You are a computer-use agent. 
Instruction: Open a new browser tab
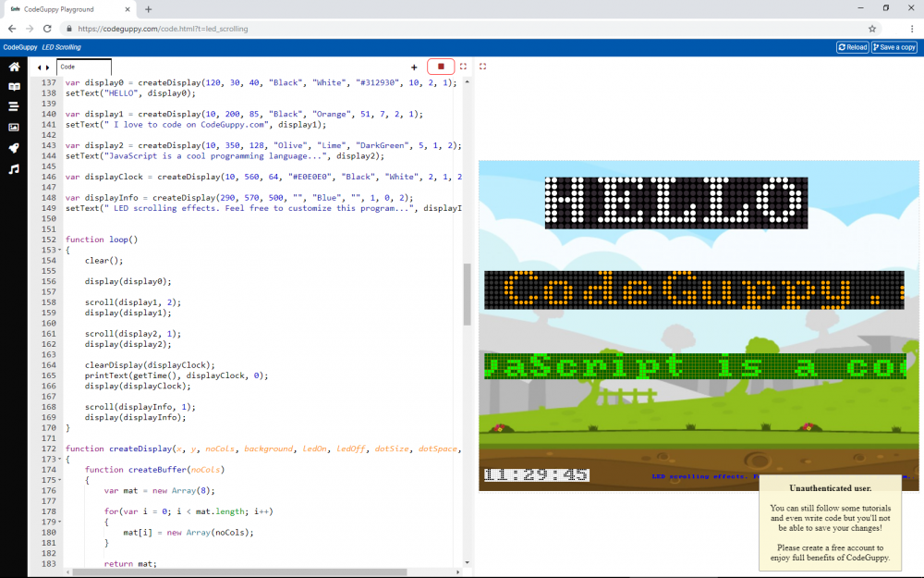click(x=149, y=9)
